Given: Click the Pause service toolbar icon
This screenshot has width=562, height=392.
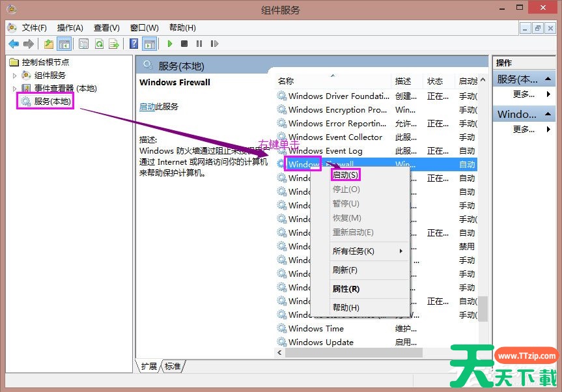Looking at the screenshot, I should [199, 44].
